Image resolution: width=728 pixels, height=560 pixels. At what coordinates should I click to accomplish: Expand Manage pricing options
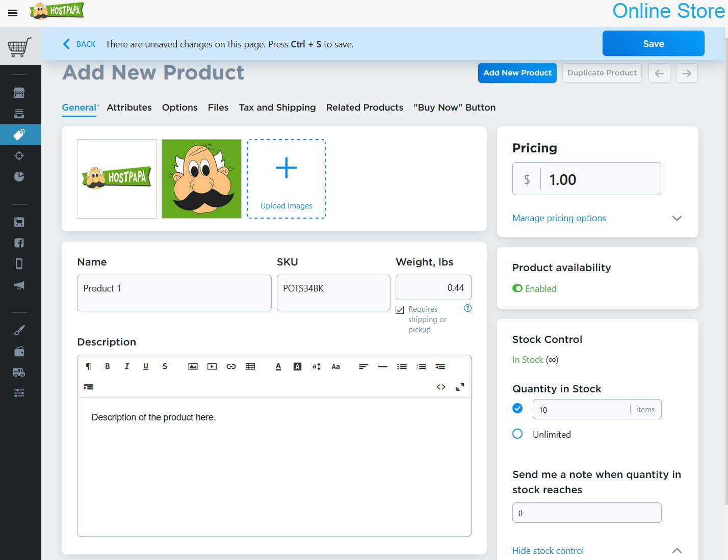pyautogui.click(x=559, y=218)
